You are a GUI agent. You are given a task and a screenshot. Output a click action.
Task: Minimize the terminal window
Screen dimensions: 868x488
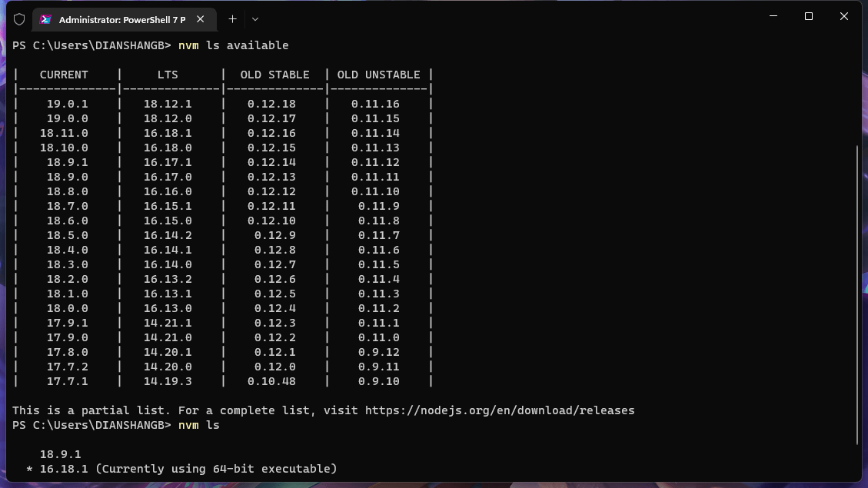click(773, 16)
